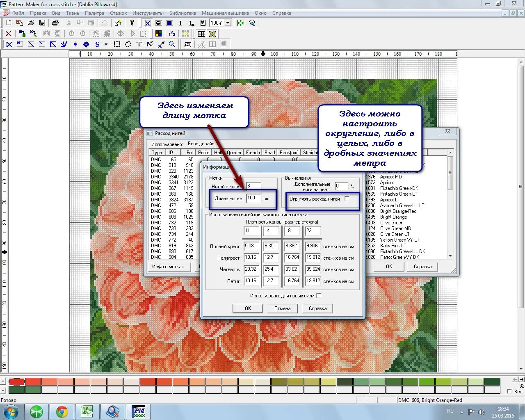Image resolution: width=525 pixels, height=420 pixels.
Task: Create a new pattern with New icon
Action: [9, 23]
